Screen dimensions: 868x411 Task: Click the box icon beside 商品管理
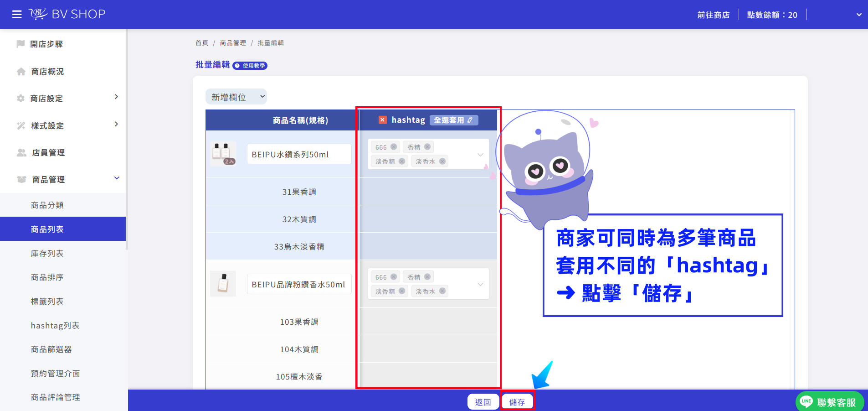point(21,180)
